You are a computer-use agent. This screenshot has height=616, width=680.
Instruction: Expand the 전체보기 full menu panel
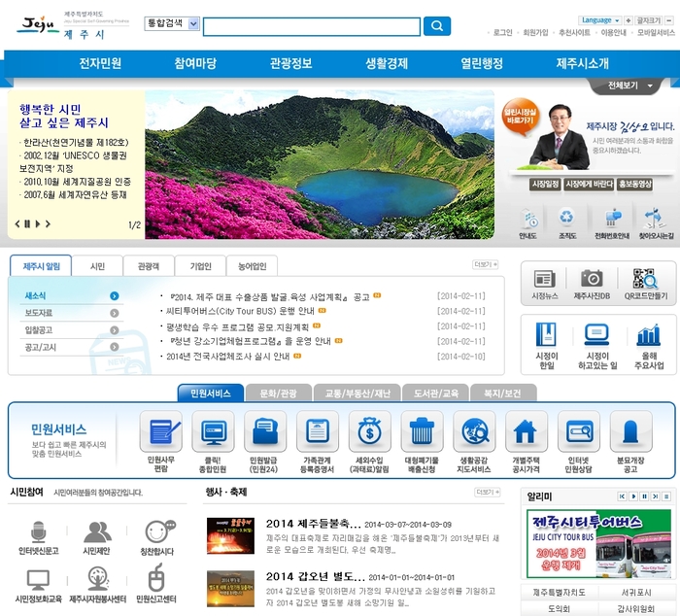click(x=629, y=86)
